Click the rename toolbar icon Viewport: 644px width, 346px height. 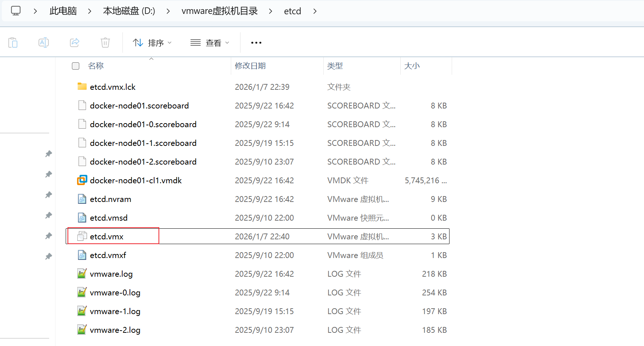pyautogui.click(x=44, y=43)
